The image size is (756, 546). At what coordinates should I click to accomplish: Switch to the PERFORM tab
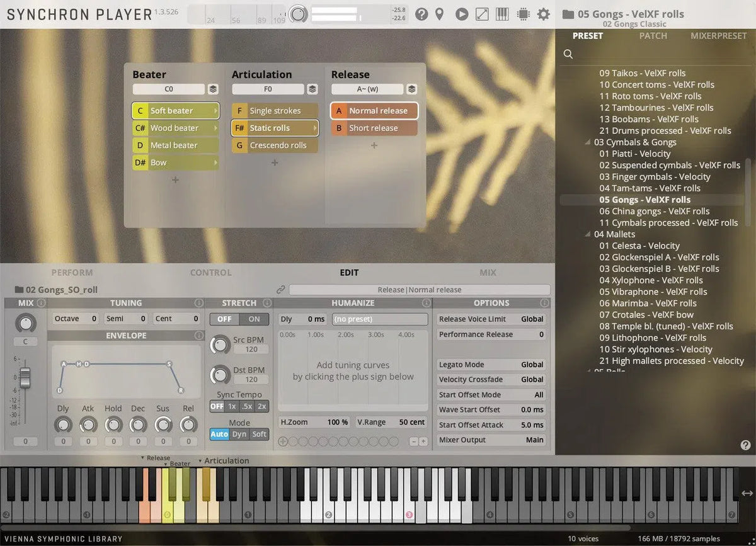[72, 273]
